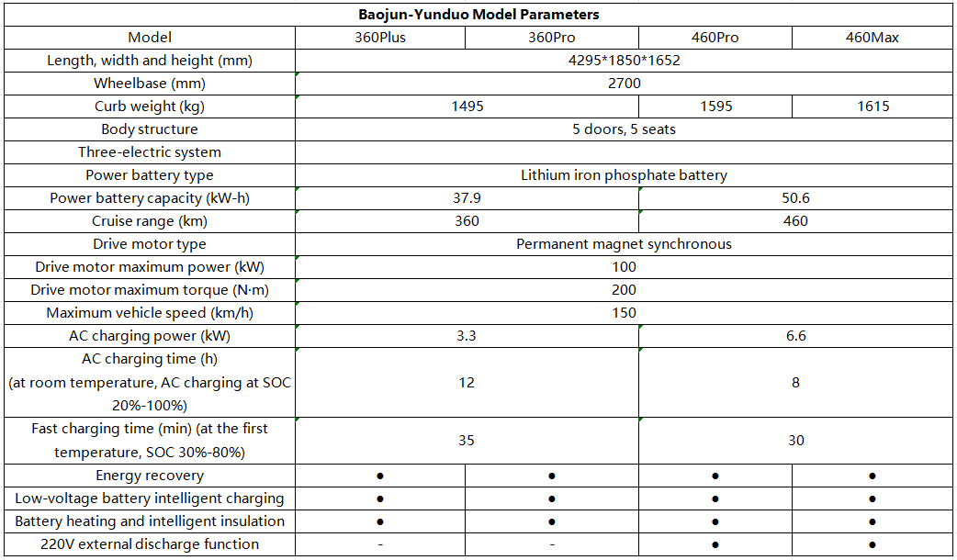Image resolution: width=957 pixels, height=560 pixels.
Task: Click the 'Baojun-Yunduo Model Parameters' title cell
Action: pyautogui.click(x=478, y=15)
